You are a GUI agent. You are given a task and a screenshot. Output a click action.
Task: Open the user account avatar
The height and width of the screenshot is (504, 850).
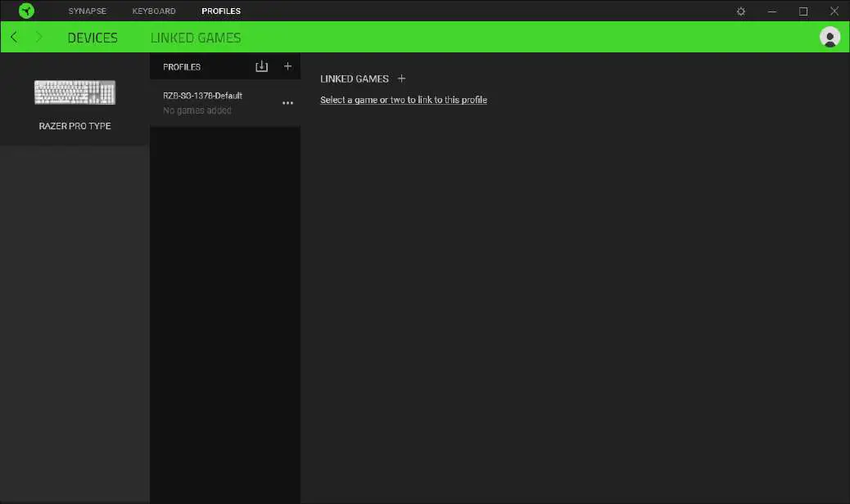click(830, 37)
